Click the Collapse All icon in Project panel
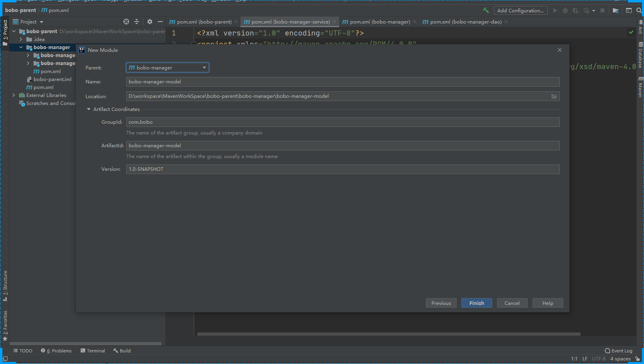This screenshot has height=364, width=644. [137, 22]
